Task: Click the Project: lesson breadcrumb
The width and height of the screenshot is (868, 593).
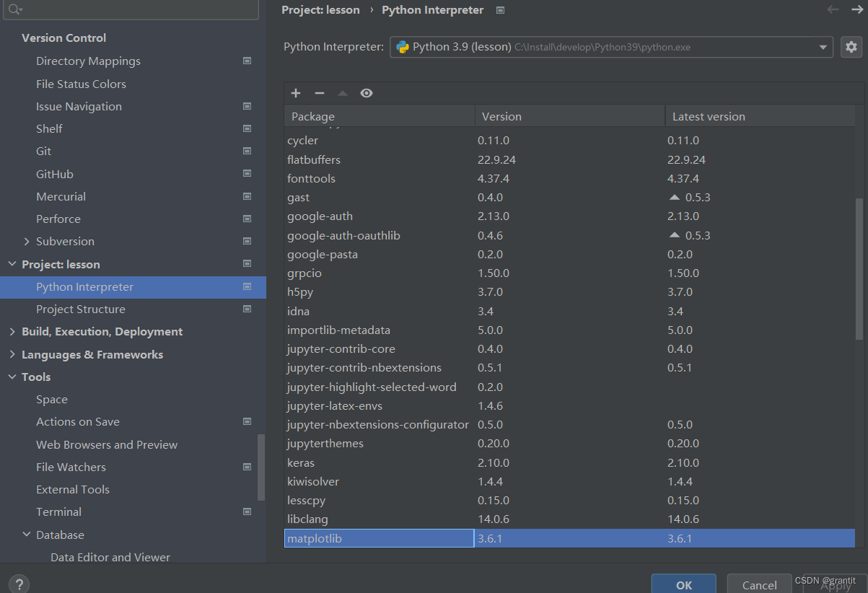Action: [320, 10]
